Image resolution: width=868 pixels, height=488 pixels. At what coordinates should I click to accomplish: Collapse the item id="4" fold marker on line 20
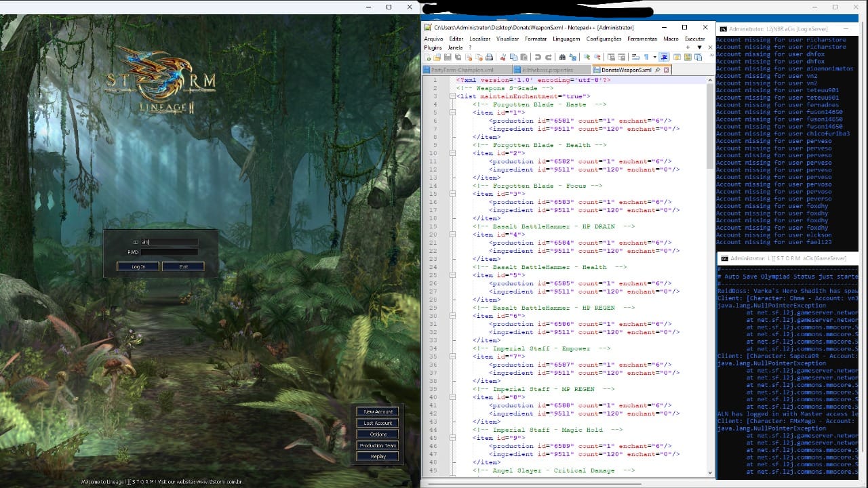(x=453, y=235)
